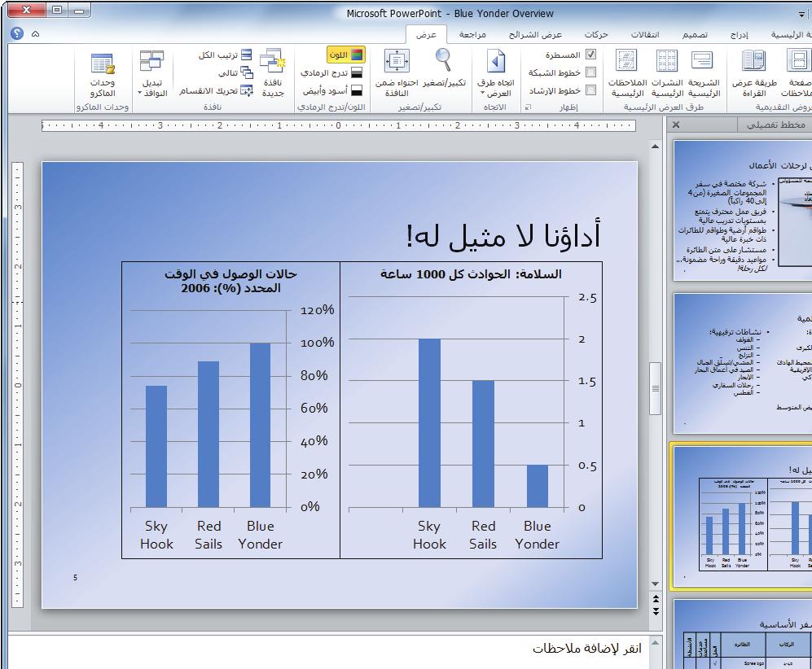Viewport: 812px width, 669px height.
Task: Switch to Outline (مخطط تفصيلي) pane tab
Action: tap(775, 125)
